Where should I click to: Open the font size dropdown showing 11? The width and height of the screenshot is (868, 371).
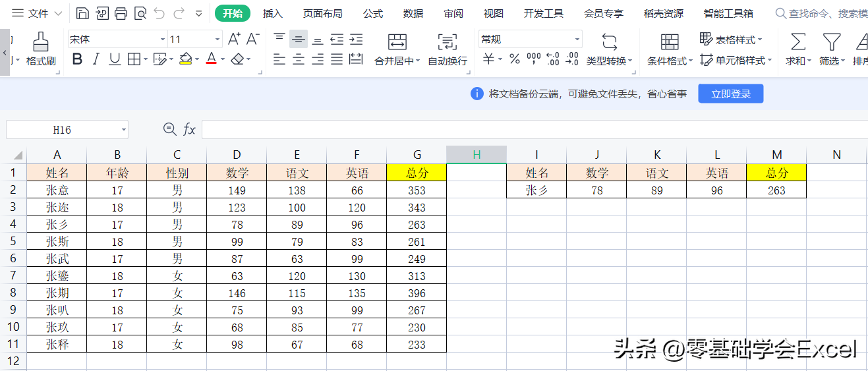point(217,40)
